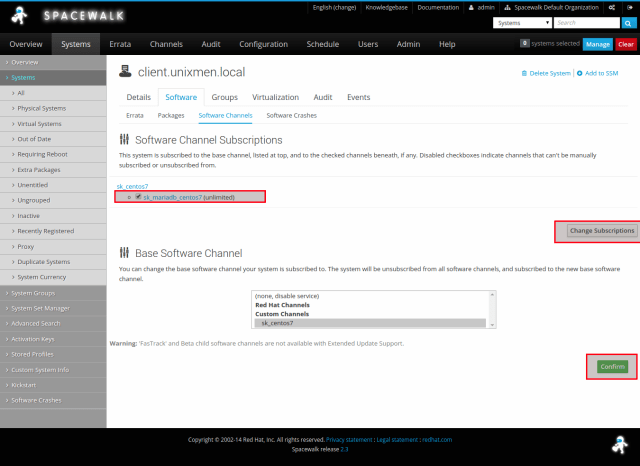This screenshot has width=640, height=466.
Task: Open the Configuration top menu
Action: (x=263, y=44)
